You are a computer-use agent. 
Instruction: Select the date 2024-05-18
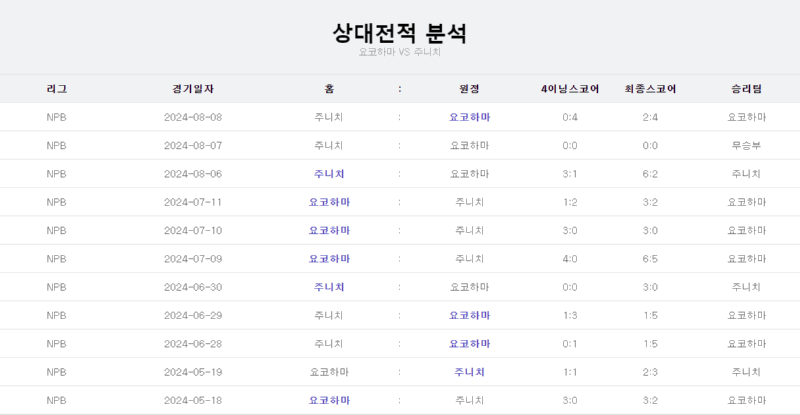coord(193,401)
